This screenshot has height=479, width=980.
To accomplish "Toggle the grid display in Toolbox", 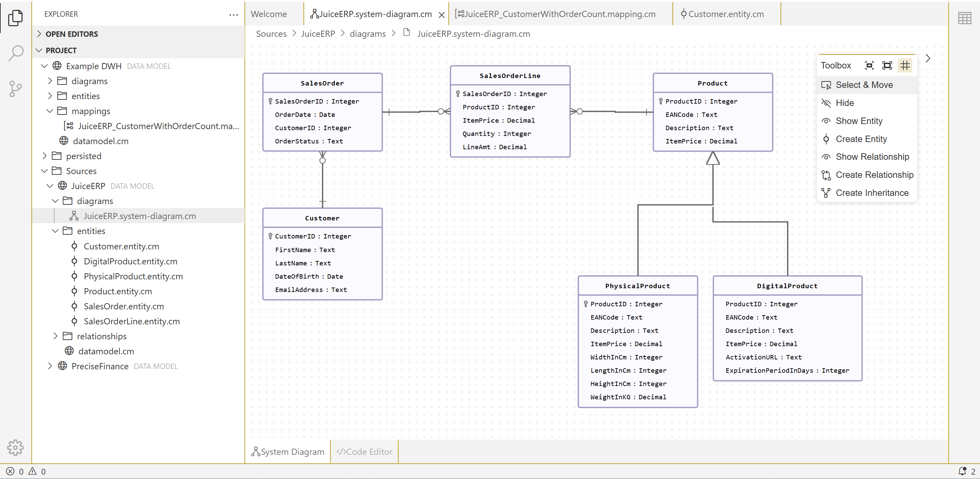I will coord(905,65).
